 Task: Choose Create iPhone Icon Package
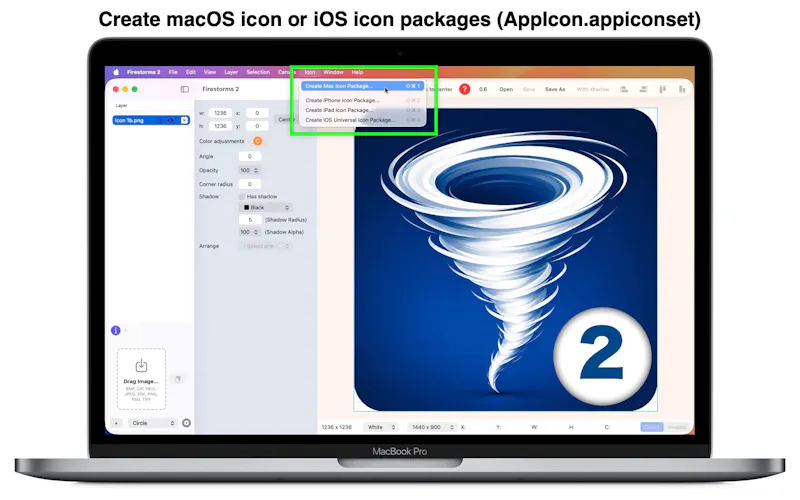(362, 101)
